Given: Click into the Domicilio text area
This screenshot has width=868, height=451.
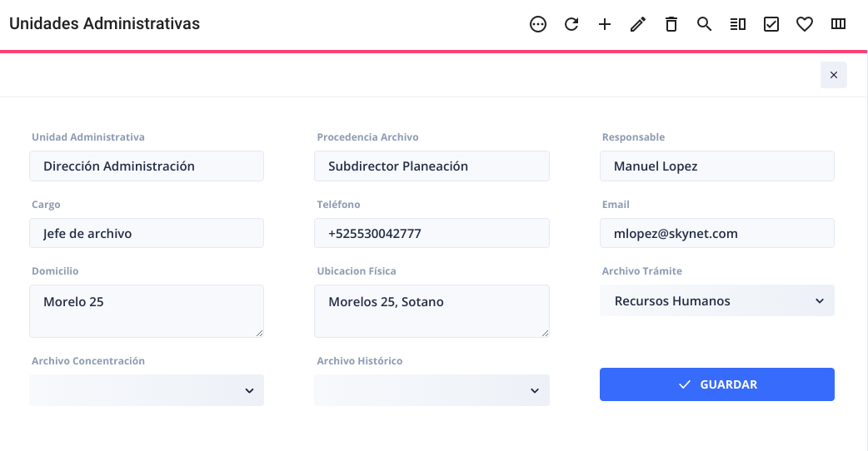Looking at the screenshot, I should coord(147,311).
